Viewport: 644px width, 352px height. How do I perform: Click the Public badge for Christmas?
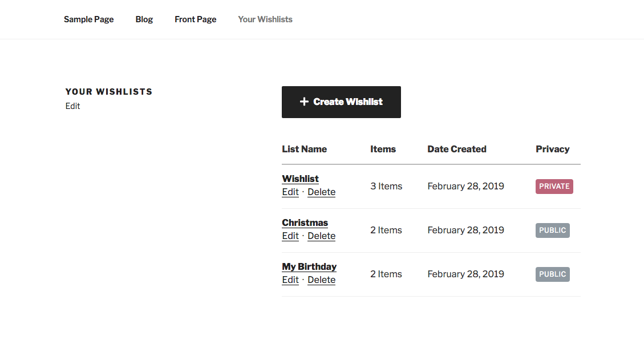[x=552, y=230]
